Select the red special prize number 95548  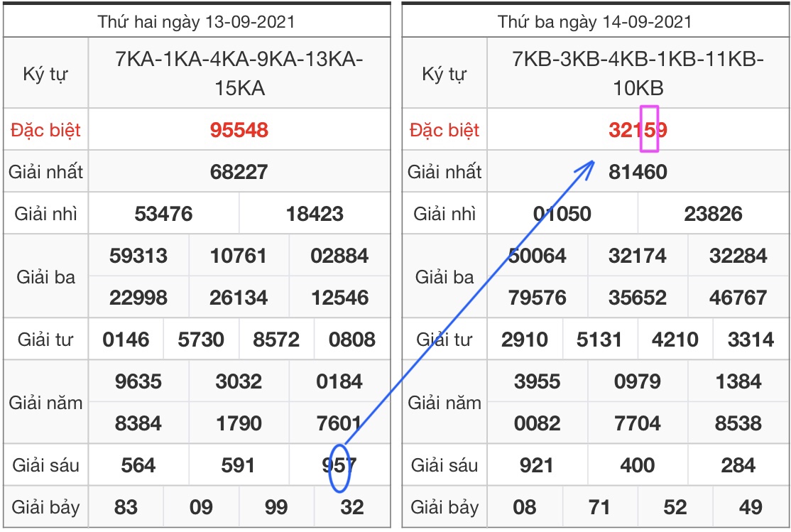[239, 130]
